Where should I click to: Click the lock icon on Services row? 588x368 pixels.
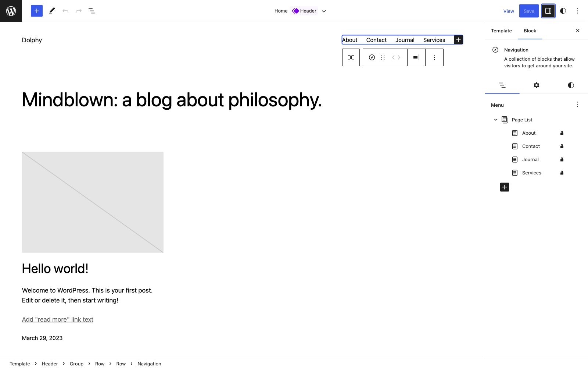click(x=562, y=173)
